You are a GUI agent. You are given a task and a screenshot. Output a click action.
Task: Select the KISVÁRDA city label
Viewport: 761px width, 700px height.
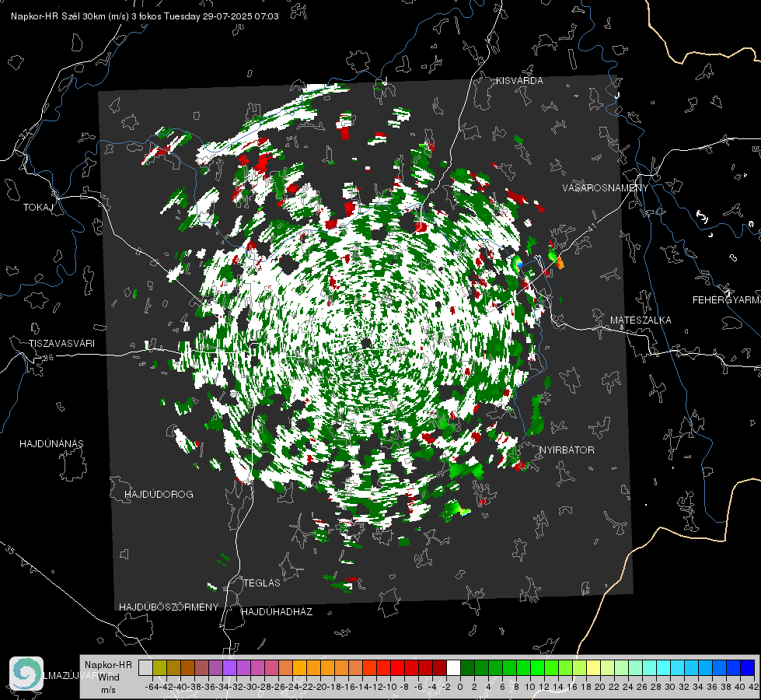coord(519,81)
